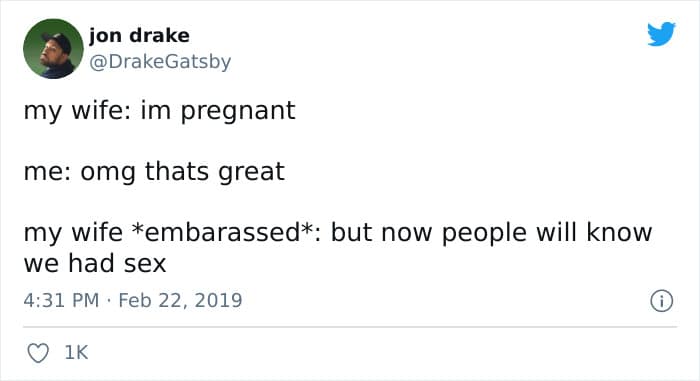Click the line "me: omg thats great"
This screenshot has height=381, width=700.
coord(154,172)
